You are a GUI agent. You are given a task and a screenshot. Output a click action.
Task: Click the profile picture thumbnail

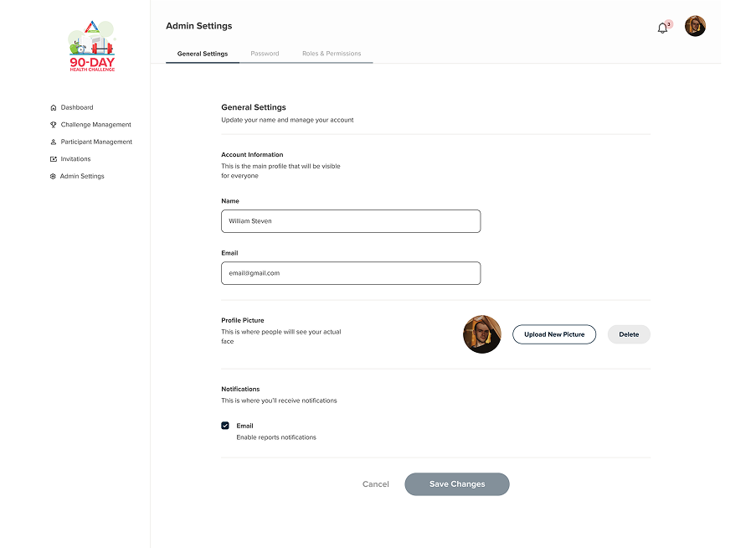pos(481,334)
